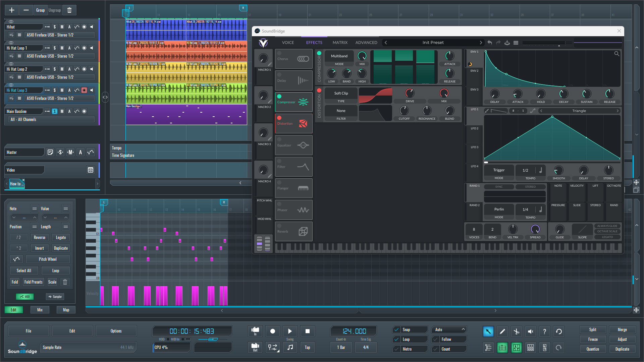Enable the Chorus effect slot
The height and width of the screenshot is (362, 644).
[x=279, y=53]
